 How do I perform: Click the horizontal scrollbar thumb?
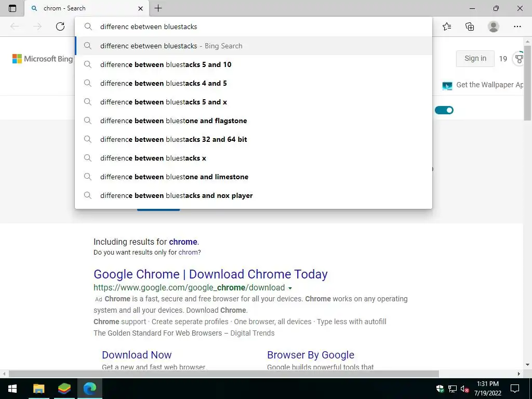tap(224, 374)
